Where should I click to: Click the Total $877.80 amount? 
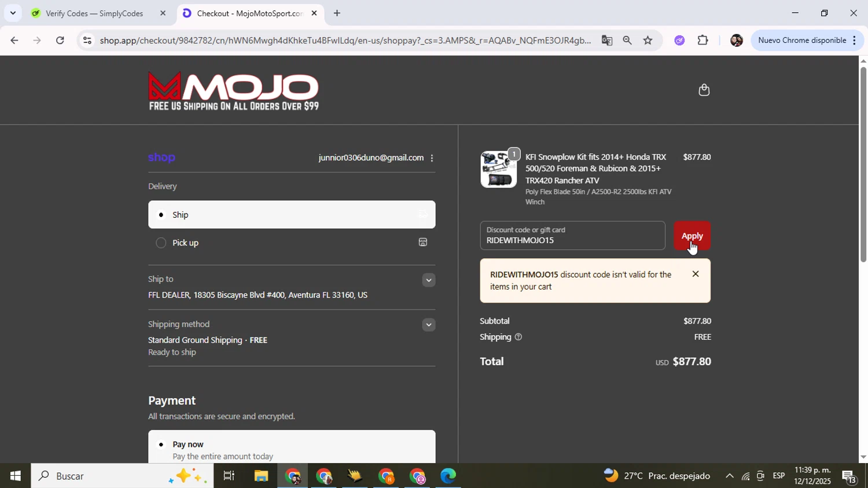[x=692, y=362]
